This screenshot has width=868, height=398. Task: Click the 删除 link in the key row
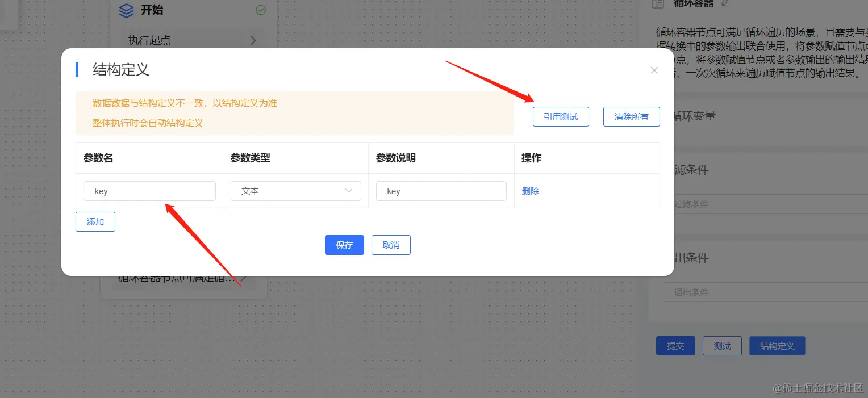tap(530, 191)
